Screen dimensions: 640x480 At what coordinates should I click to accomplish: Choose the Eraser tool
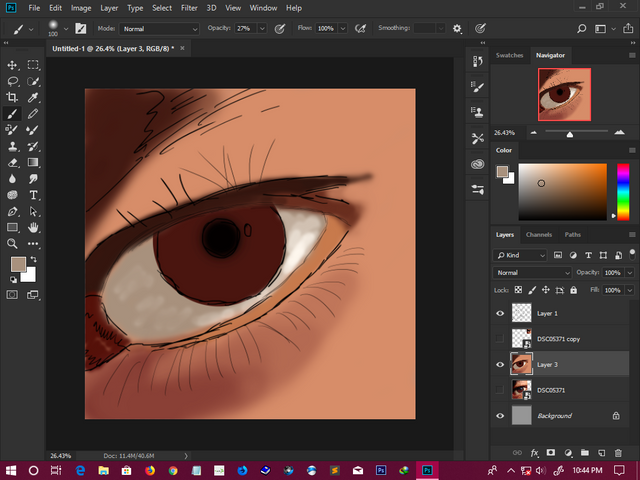click(x=12, y=162)
